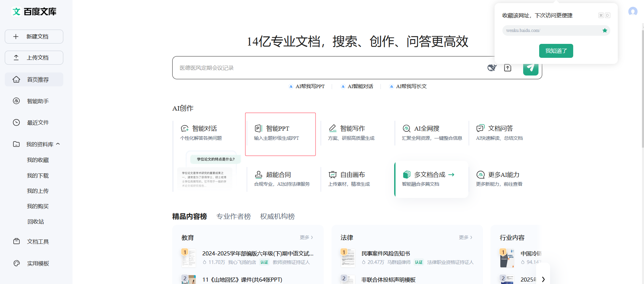Open 我的下载 in sidebar

[x=38, y=176]
